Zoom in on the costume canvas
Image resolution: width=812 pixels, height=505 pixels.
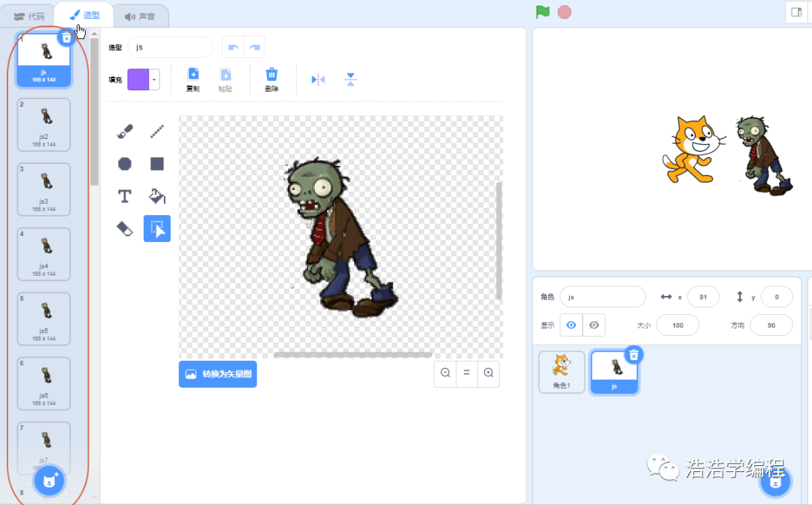(x=489, y=373)
